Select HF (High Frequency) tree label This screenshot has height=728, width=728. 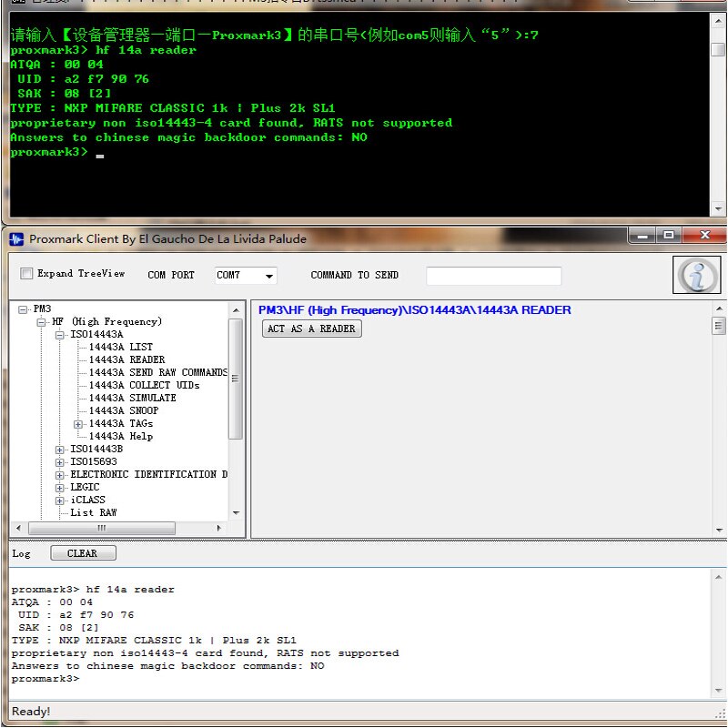[106, 321]
